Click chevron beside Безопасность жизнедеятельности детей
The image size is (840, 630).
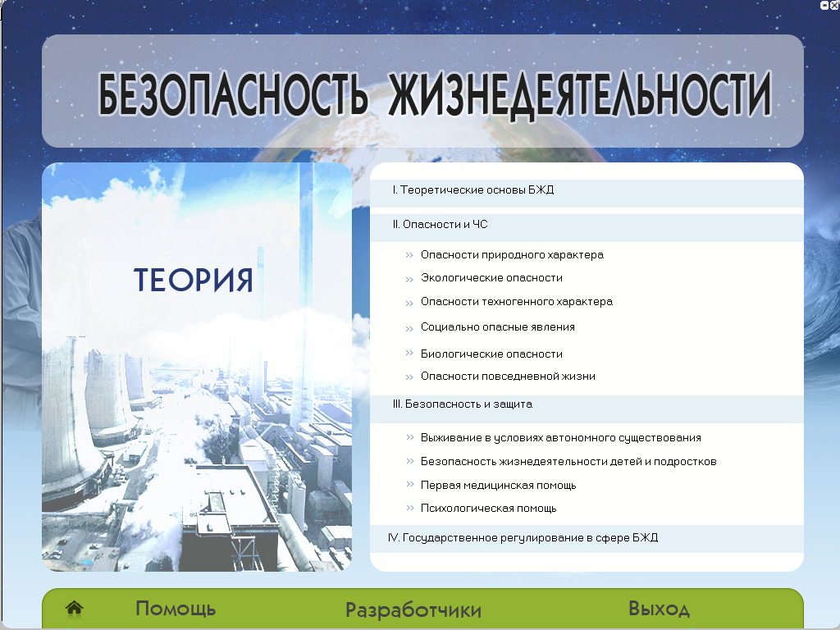(410, 461)
